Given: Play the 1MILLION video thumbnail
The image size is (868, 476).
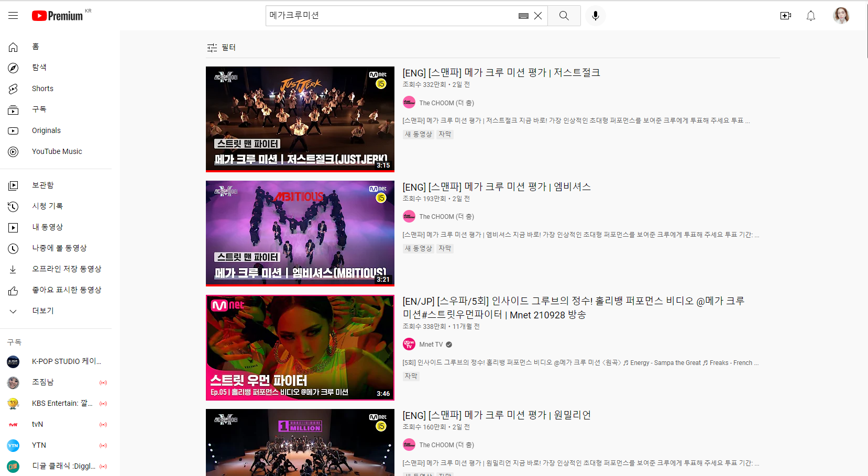Looking at the screenshot, I should coord(300,442).
